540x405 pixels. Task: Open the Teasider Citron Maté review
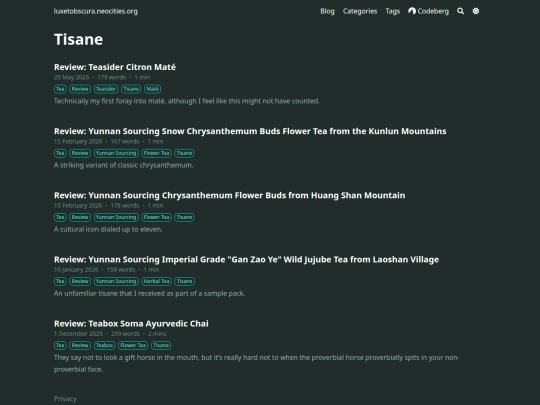tap(115, 67)
